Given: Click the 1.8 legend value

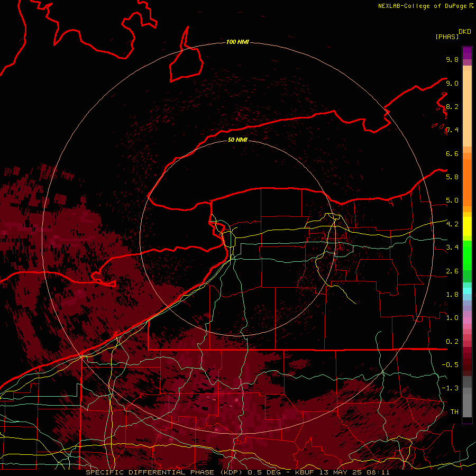Looking at the screenshot, I should (452, 295).
